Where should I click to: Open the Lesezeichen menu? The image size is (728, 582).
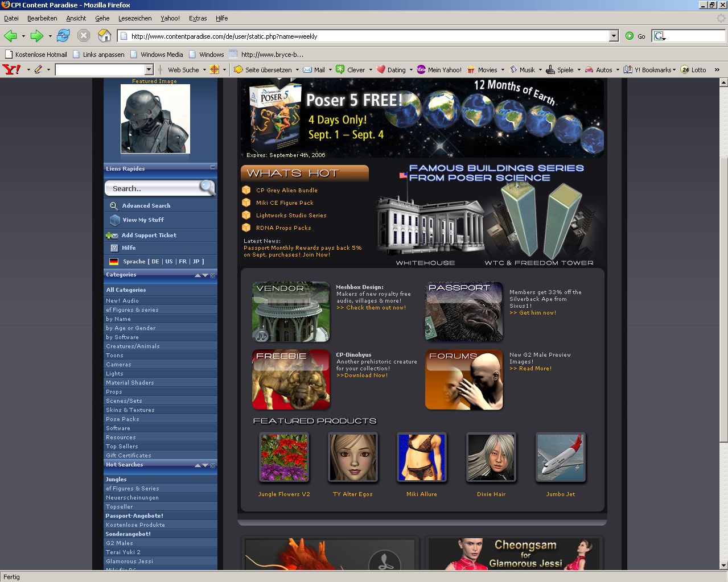pos(135,18)
